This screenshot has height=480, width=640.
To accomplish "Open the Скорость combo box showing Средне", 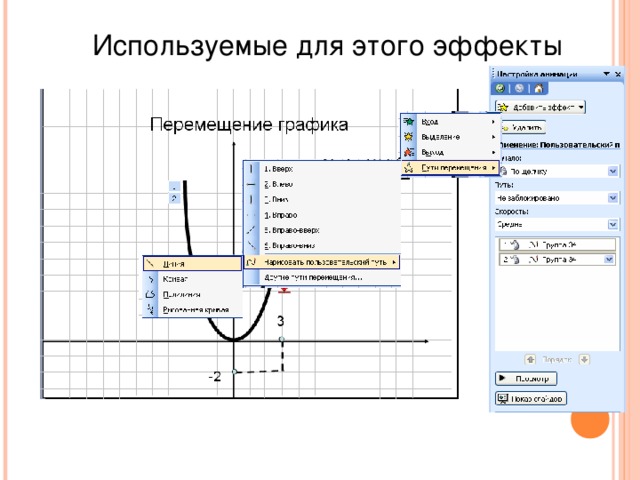I will (x=558, y=224).
